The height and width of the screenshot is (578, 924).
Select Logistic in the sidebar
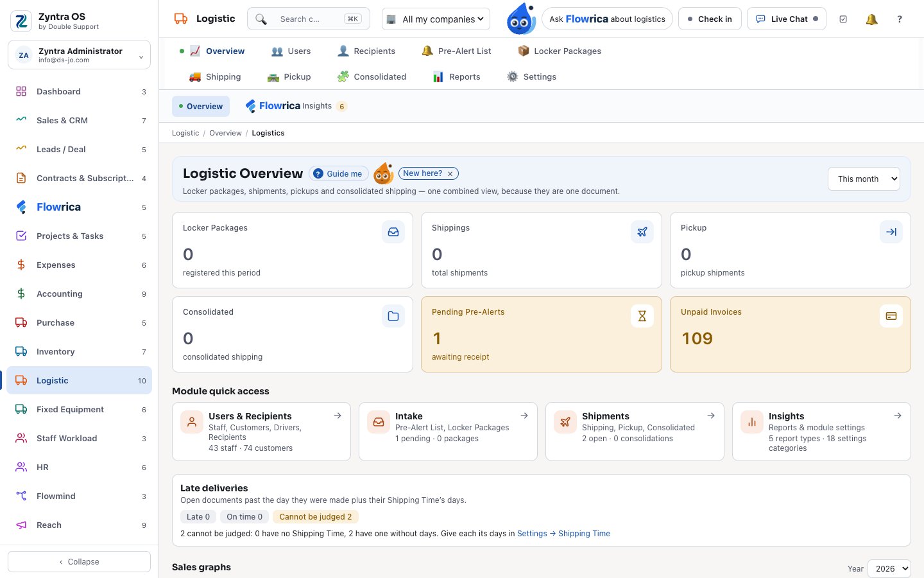79,380
